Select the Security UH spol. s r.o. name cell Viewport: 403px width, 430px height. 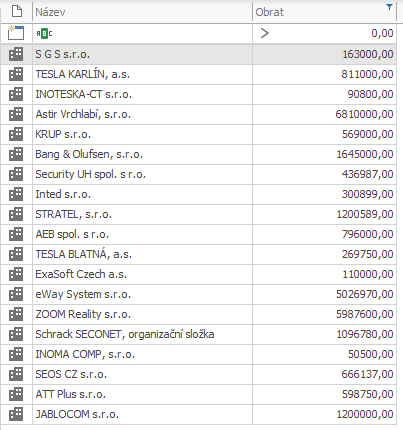pyautogui.click(x=142, y=174)
